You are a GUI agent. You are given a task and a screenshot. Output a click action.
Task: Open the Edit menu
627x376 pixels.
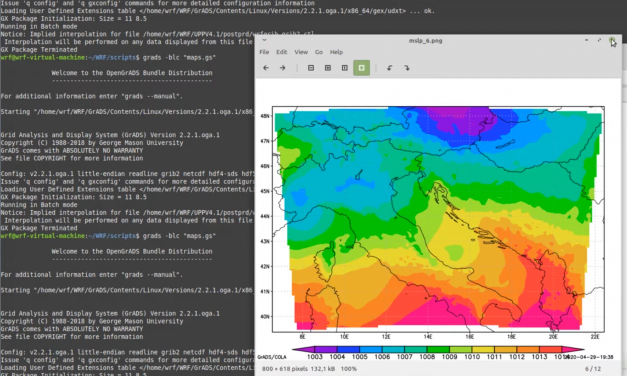click(x=282, y=52)
